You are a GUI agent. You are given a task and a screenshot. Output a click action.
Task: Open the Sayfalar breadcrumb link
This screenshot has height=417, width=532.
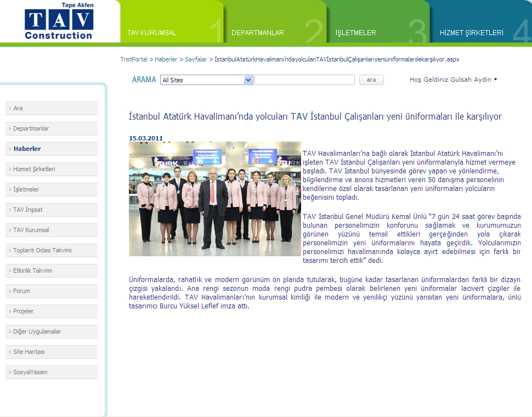(x=196, y=59)
